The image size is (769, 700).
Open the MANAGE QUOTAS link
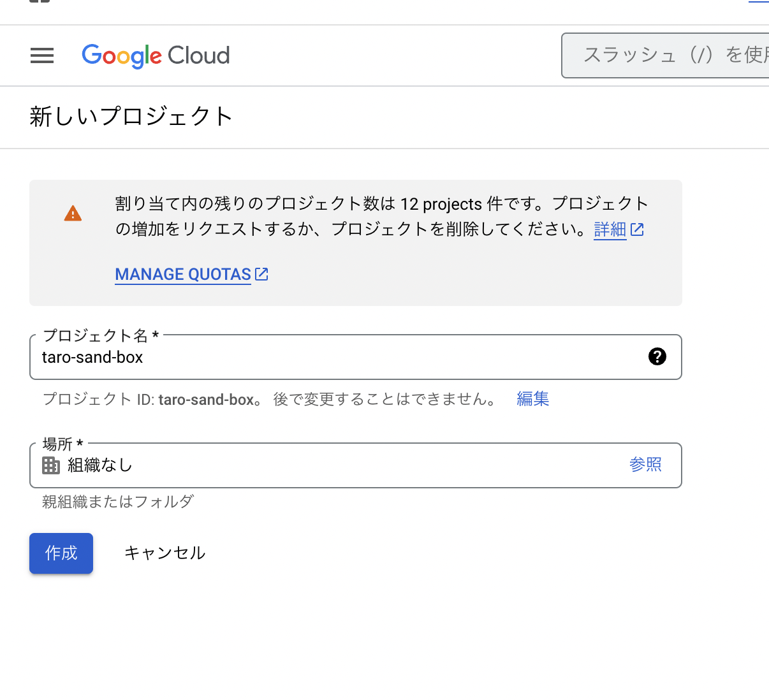coord(183,274)
